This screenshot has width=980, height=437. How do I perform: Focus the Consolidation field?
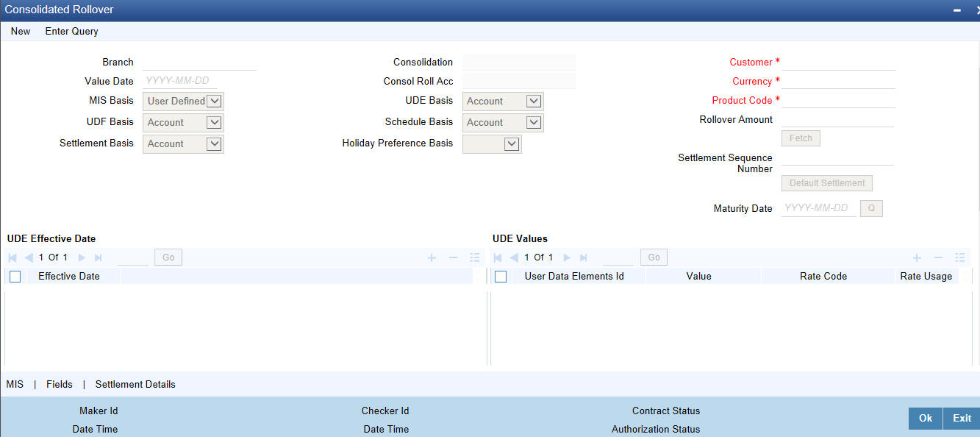pos(520,62)
